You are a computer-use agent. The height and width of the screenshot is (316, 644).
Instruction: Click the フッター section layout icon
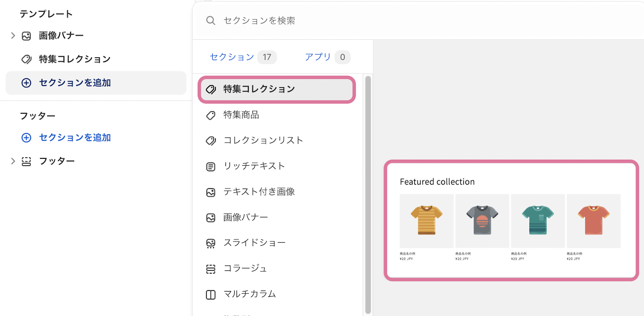coord(26,162)
